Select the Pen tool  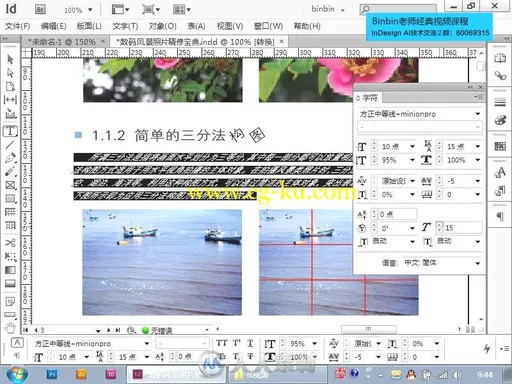click(10, 158)
